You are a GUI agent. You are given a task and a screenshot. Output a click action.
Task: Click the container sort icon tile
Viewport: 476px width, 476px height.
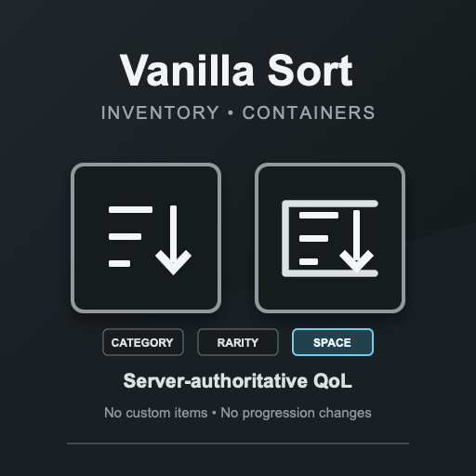pos(330,238)
